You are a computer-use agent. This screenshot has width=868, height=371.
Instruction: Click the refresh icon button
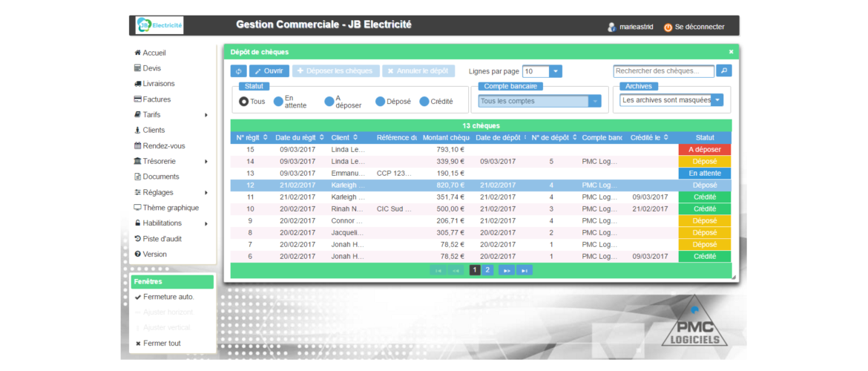tap(238, 71)
